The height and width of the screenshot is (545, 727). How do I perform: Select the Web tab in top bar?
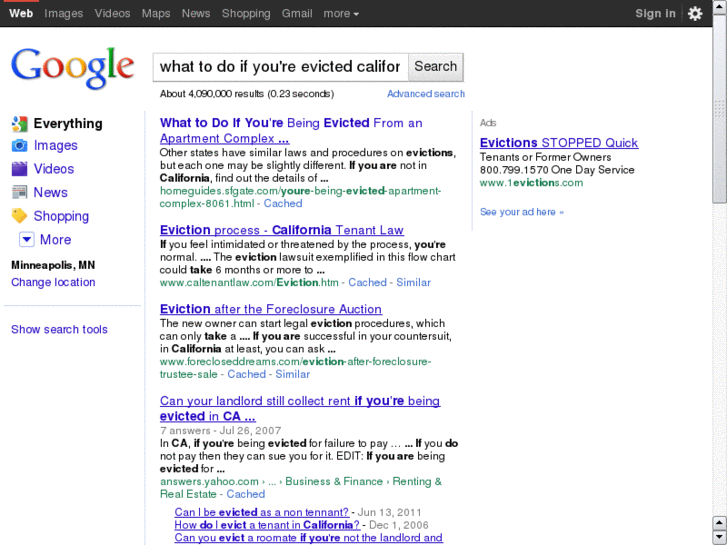pyautogui.click(x=21, y=13)
